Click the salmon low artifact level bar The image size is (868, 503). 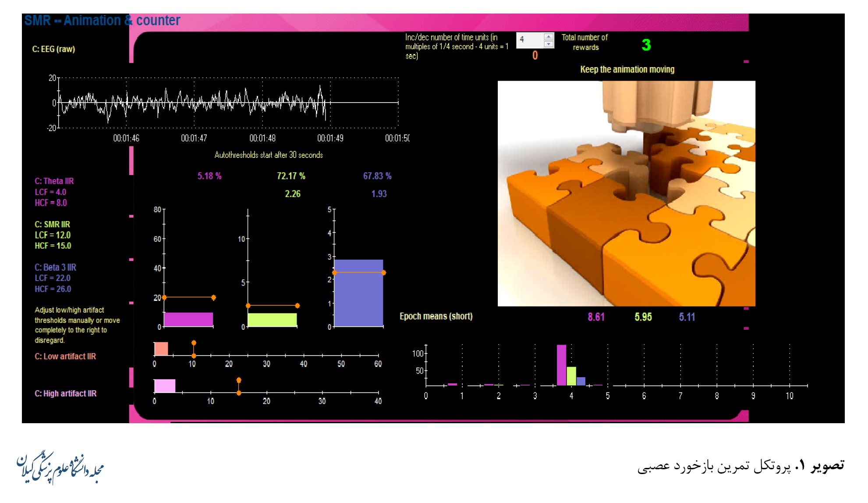click(161, 349)
